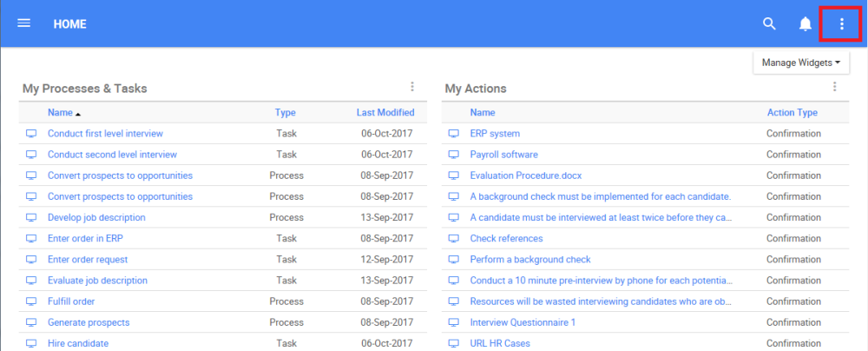Open My Processes & Tasks widget options
The height and width of the screenshot is (351, 868).
coord(412,87)
